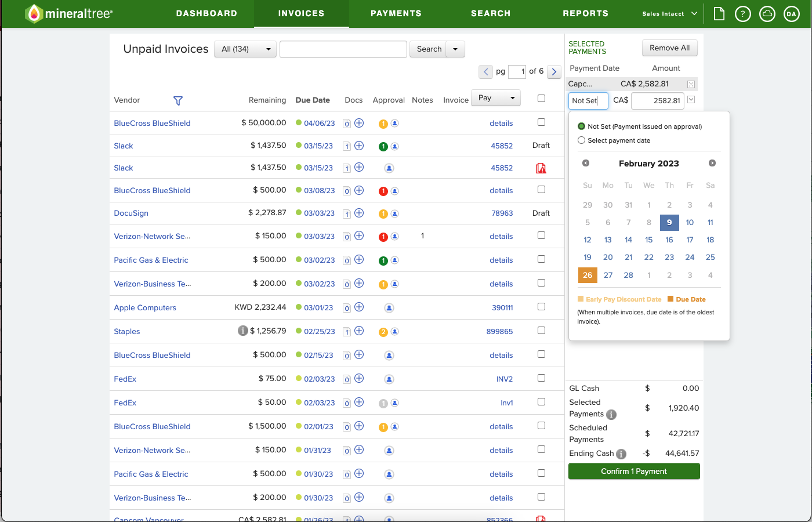
Task: Open the DA user profile avatar
Action: pos(792,14)
